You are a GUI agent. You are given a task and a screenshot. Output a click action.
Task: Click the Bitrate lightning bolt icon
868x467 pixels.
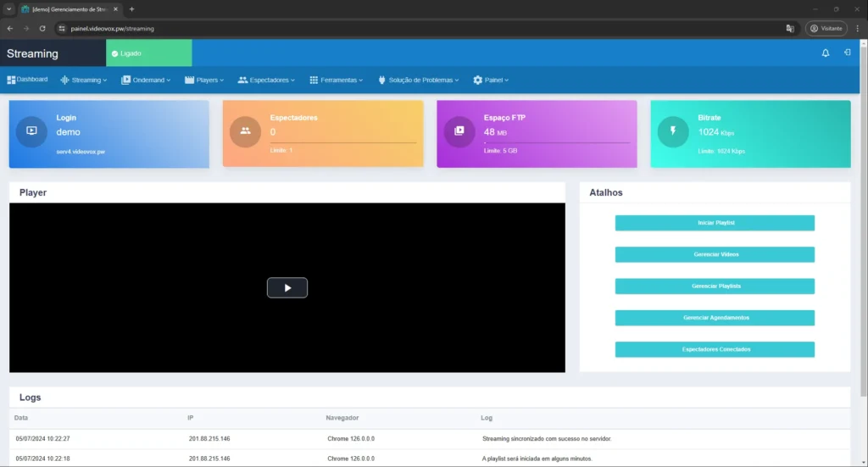coord(673,131)
